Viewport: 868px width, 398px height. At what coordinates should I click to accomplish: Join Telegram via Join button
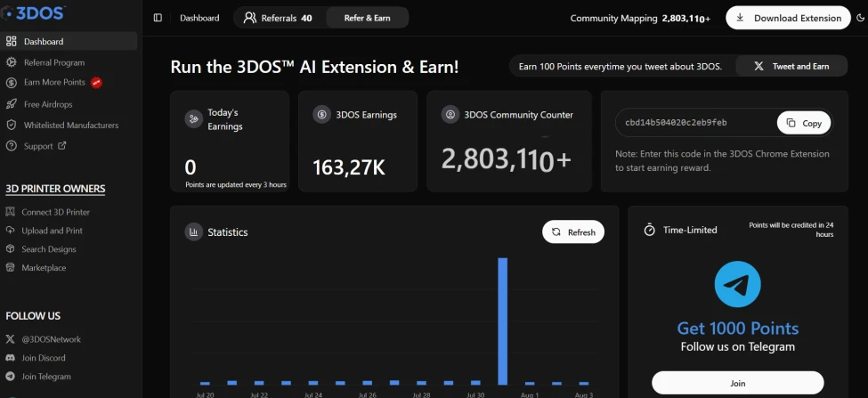737,383
